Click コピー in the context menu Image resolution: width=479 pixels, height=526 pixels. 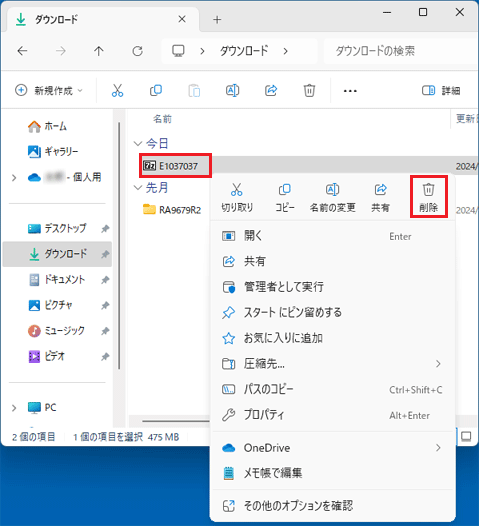click(x=285, y=198)
